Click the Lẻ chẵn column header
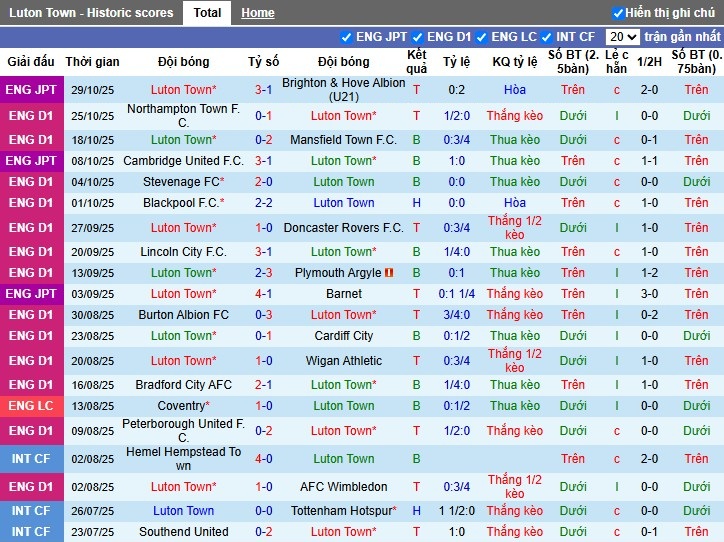This screenshot has height=542, width=724. 616,62
